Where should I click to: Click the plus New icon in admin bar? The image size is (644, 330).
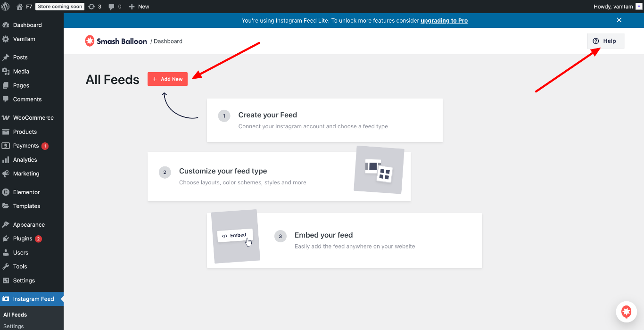click(x=132, y=7)
